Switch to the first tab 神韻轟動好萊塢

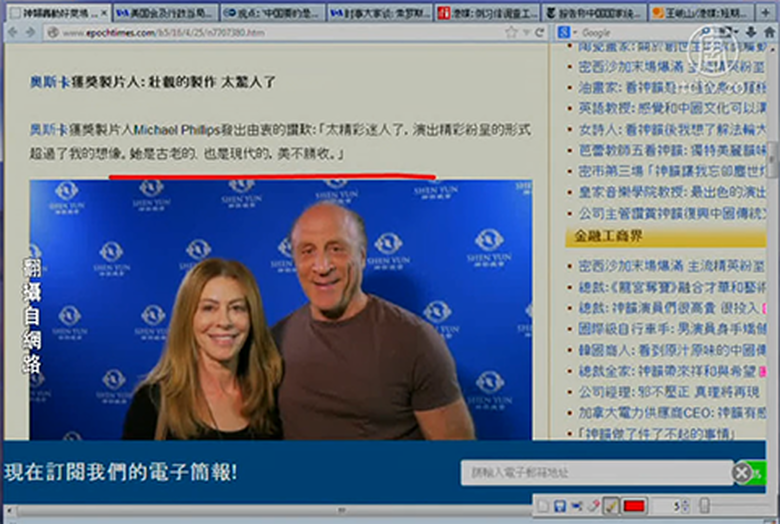(55, 12)
